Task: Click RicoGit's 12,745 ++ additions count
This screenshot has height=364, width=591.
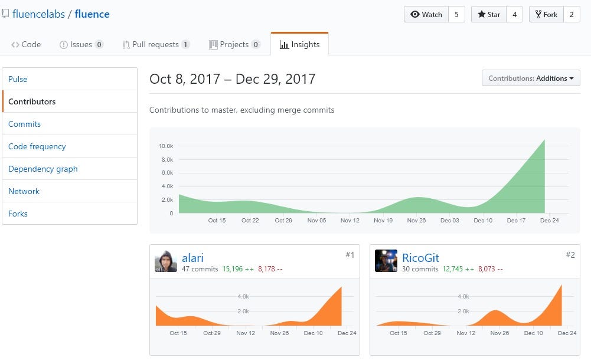Action: click(x=458, y=269)
